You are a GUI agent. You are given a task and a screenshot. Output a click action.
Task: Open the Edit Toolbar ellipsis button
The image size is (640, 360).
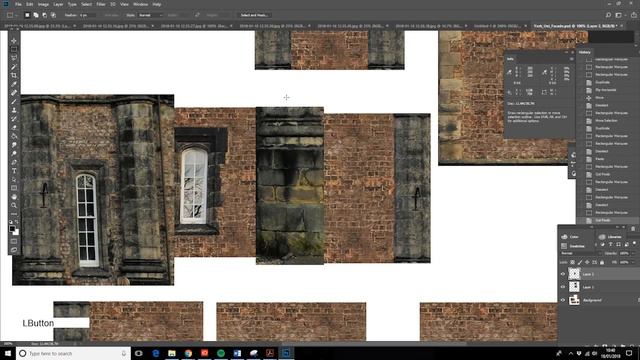14,213
